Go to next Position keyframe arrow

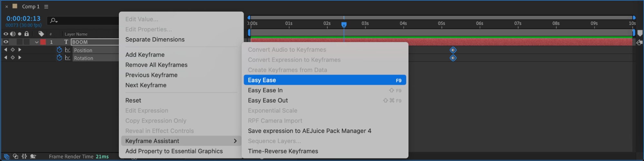20,50
